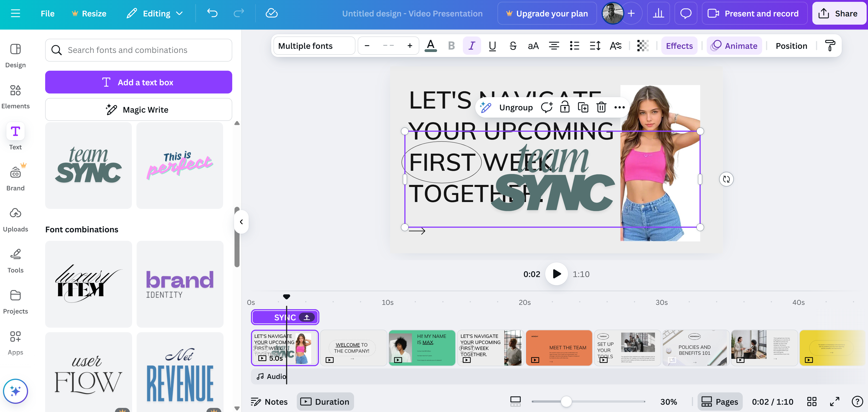This screenshot has width=868, height=412.
Task: Click the Magic Write button
Action: coord(138,109)
